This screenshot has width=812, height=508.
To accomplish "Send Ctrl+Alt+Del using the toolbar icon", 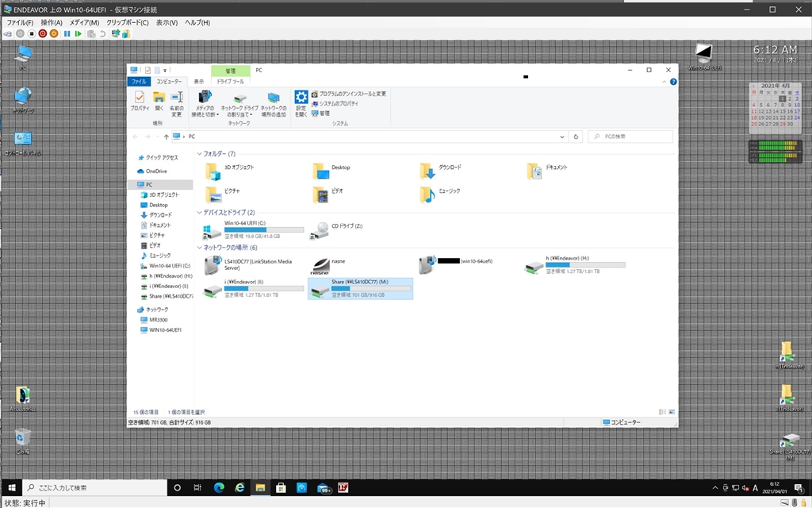I will click(x=7, y=33).
